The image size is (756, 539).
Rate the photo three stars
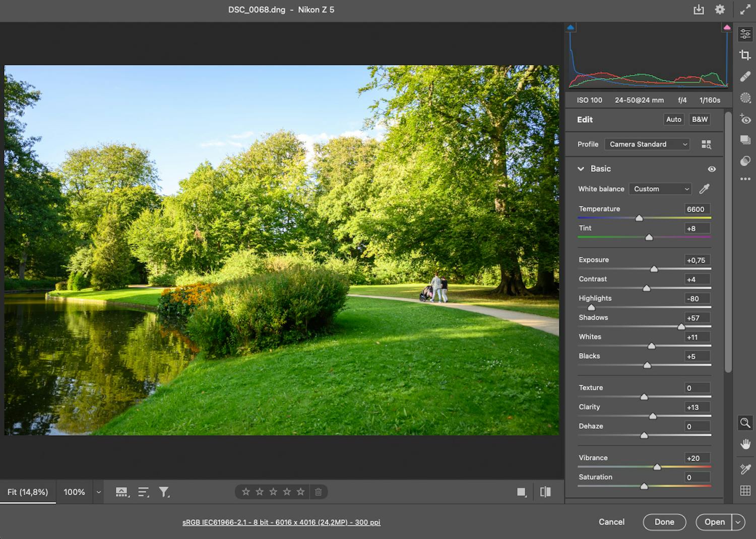[273, 491]
